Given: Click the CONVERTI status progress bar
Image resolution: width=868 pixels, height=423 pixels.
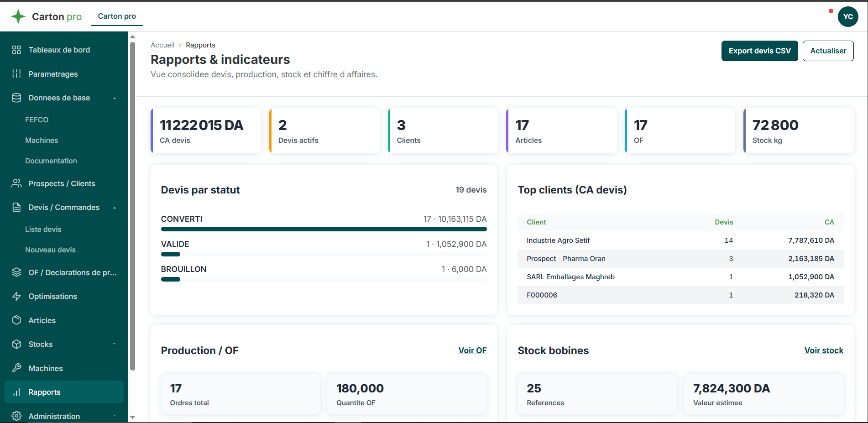Looking at the screenshot, I should coord(324,229).
